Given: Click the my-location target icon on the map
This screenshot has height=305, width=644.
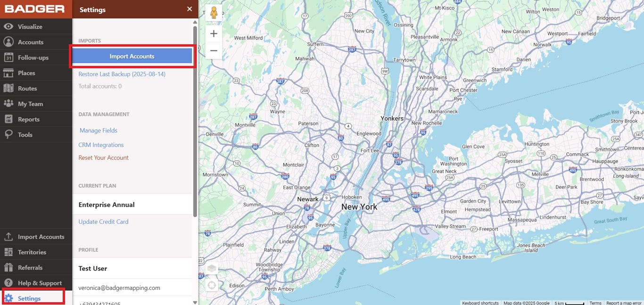Looking at the screenshot, I should 212,285.
